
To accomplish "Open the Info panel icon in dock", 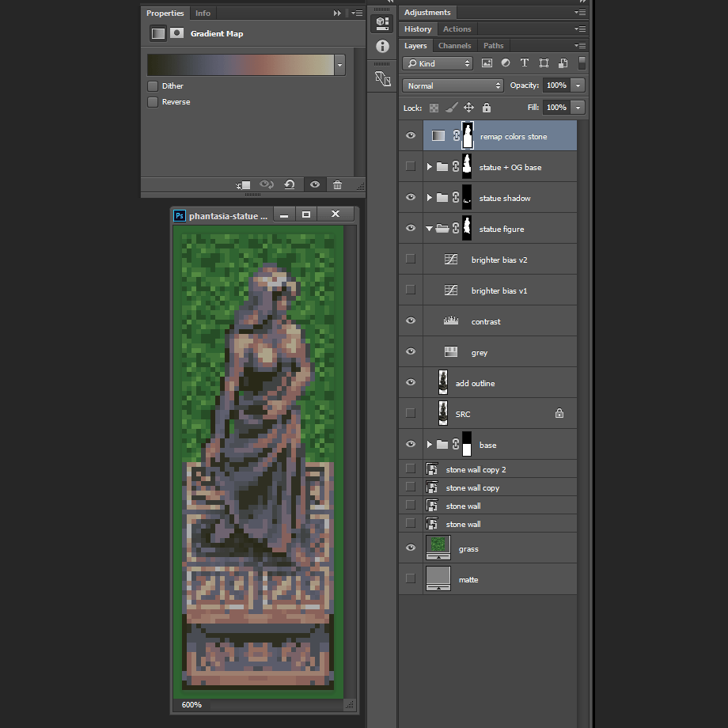I will click(x=382, y=47).
